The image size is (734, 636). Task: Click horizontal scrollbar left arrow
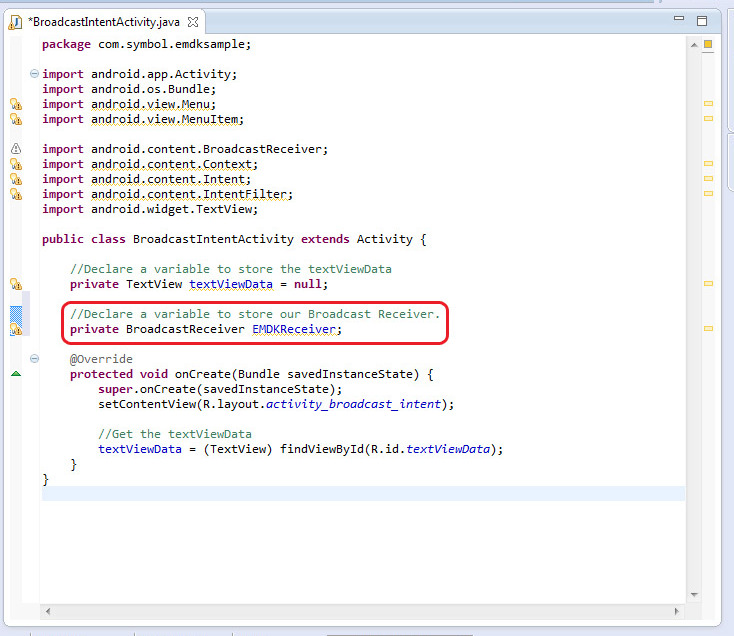point(47,610)
